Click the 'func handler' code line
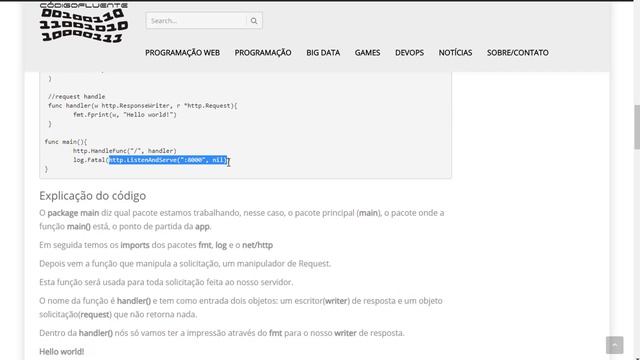Viewport: 640px width, 360px height. click(142, 106)
